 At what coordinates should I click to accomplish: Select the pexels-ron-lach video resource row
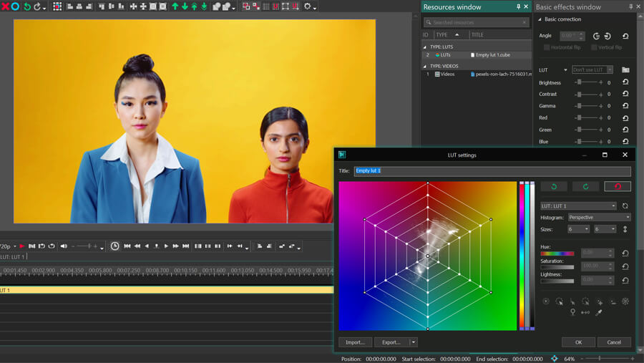tap(477, 74)
